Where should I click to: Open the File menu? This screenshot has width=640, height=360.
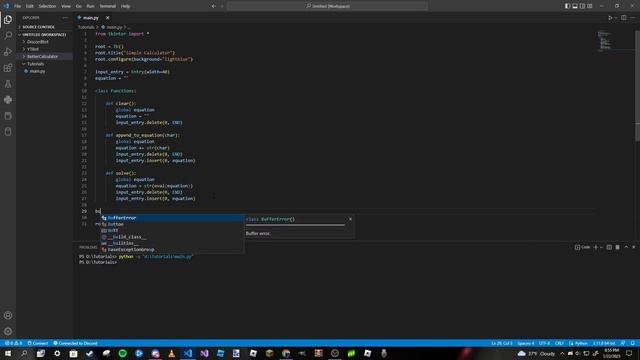tap(18, 6)
